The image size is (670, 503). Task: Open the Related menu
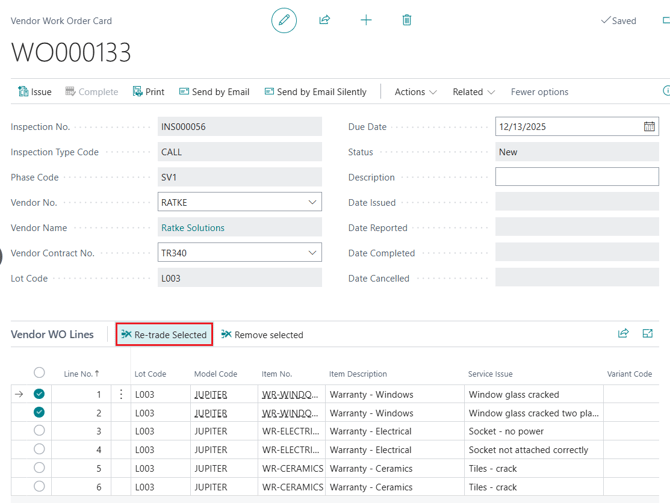click(x=473, y=91)
